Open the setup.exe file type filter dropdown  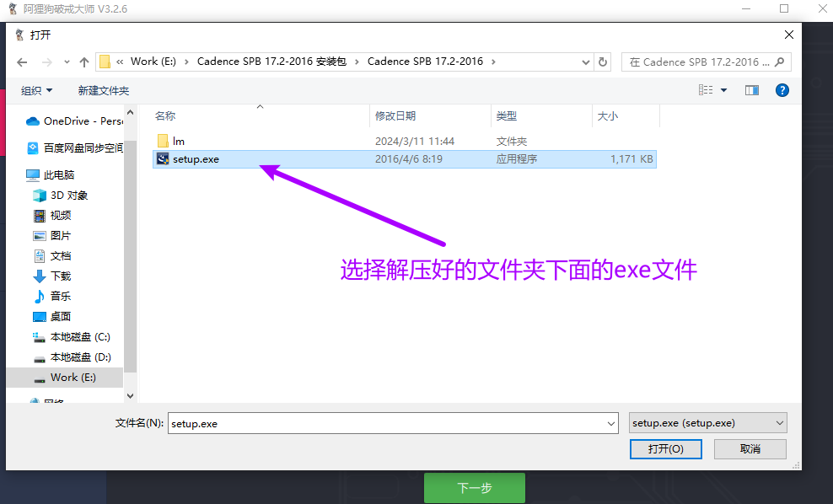point(707,423)
